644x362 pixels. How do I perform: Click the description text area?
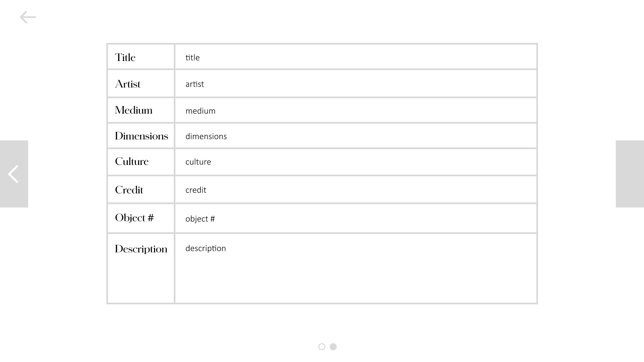(356, 268)
